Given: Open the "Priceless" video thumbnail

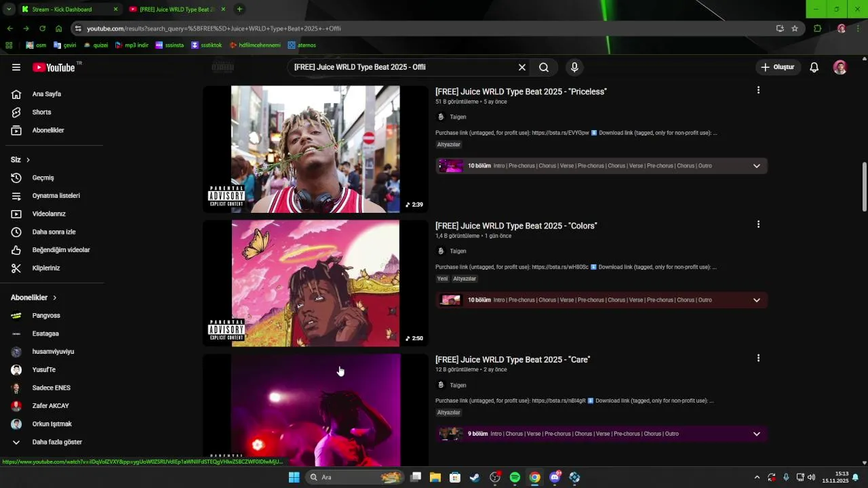Looking at the screenshot, I should pyautogui.click(x=315, y=149).
